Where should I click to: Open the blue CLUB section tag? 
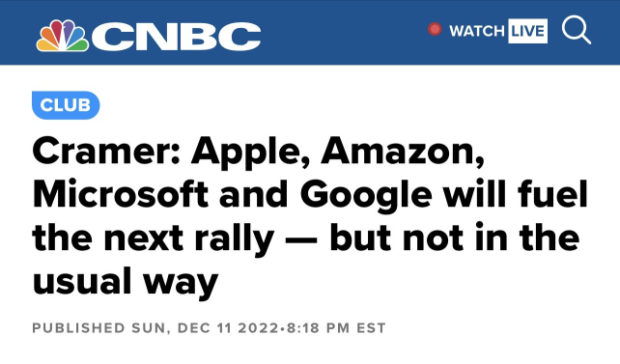pos(66,105)
